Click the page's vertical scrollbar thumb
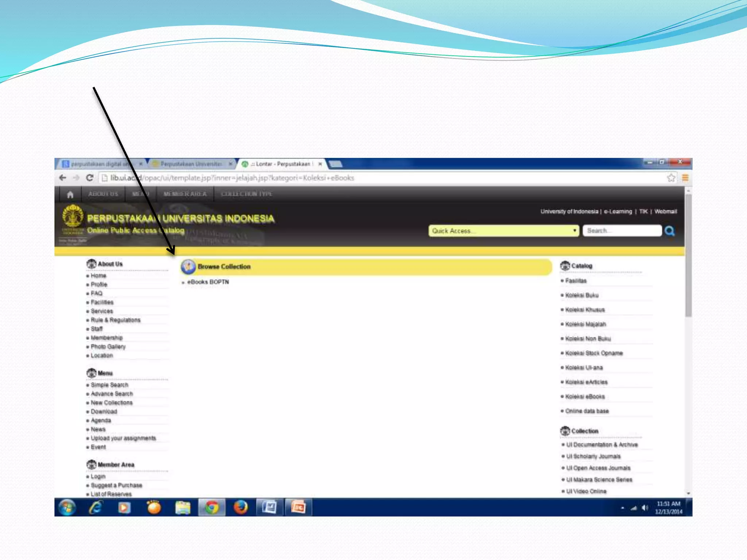 pyautogui.click(x=688, y=255)
